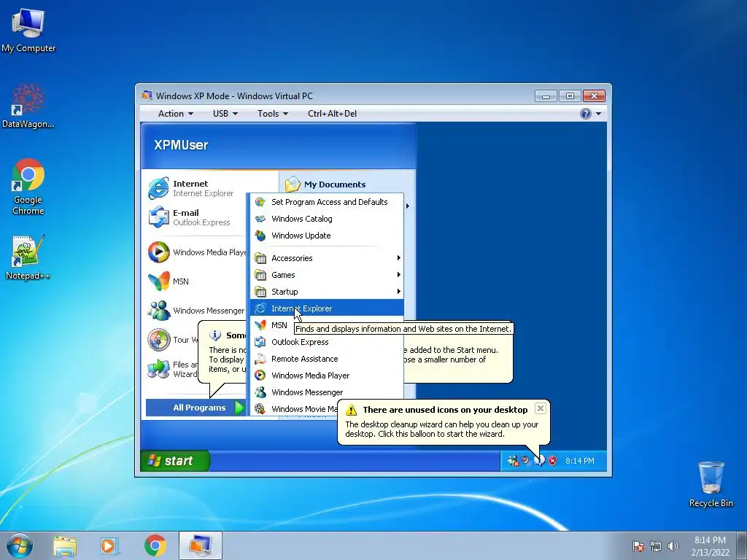Launch Google Chrome desktop shortcut
Image resolution: width=747 pixels, height=560 pixels.
pyautogui.click(x=28, y=186)
